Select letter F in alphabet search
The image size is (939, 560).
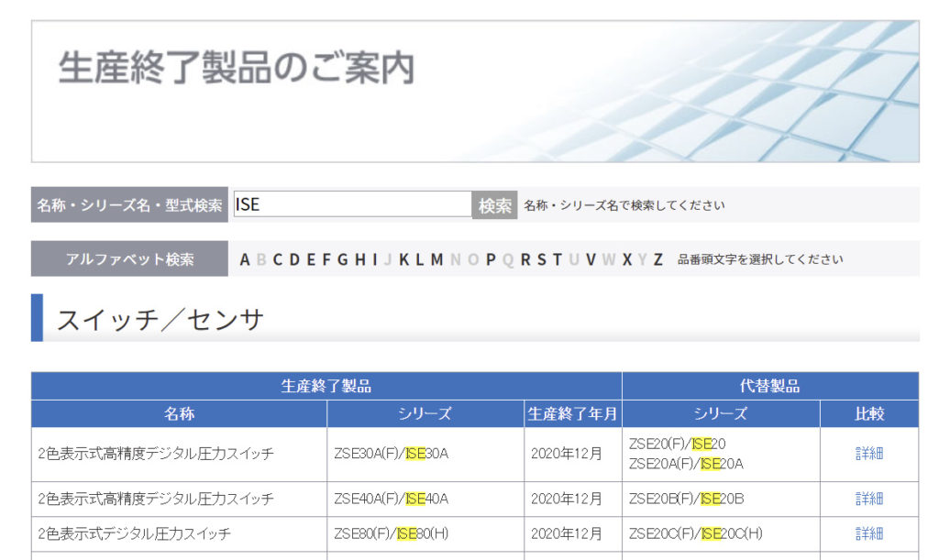point(326,259)
